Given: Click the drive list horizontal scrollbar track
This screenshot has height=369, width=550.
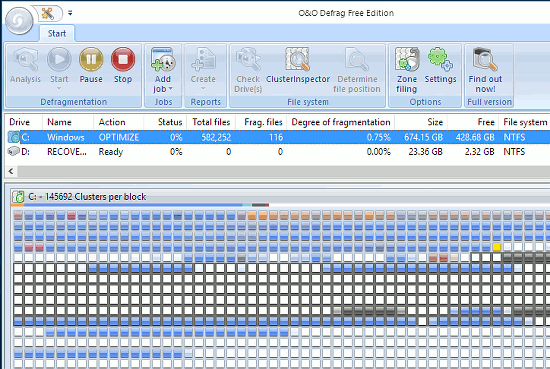Looking at the screenshot, I should pos(283,171).
